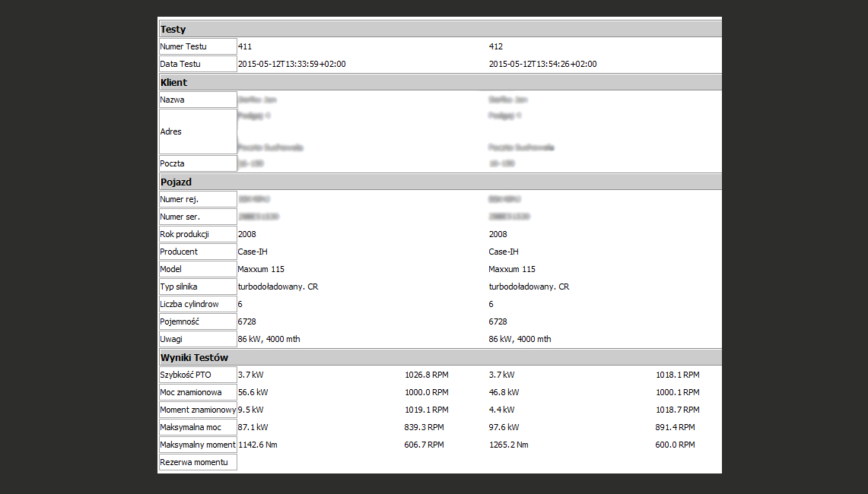868x494 pixels.
Task: Select the Pojemność label
Action: point(198,322)
